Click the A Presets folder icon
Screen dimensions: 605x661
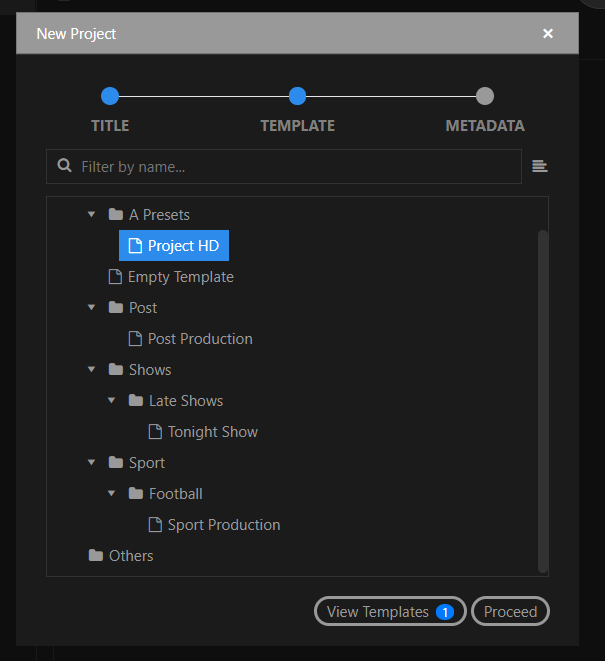coord(116,214)
